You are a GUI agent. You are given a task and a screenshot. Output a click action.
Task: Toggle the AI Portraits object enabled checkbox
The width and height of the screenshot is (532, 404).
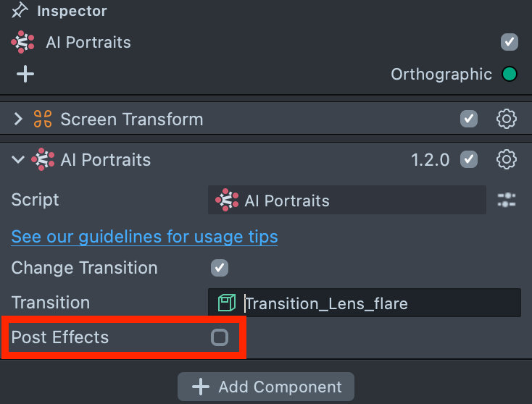[510, 42]
